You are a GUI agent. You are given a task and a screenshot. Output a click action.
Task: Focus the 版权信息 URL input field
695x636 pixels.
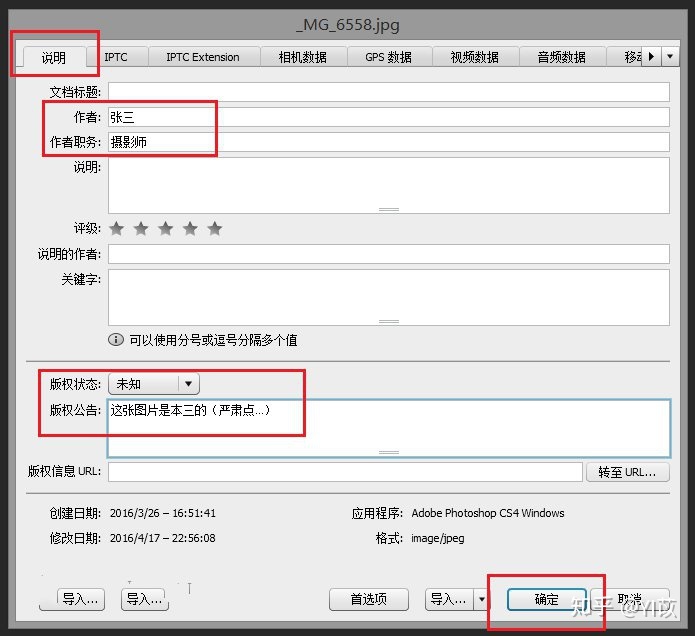click(x=345, y=472)
